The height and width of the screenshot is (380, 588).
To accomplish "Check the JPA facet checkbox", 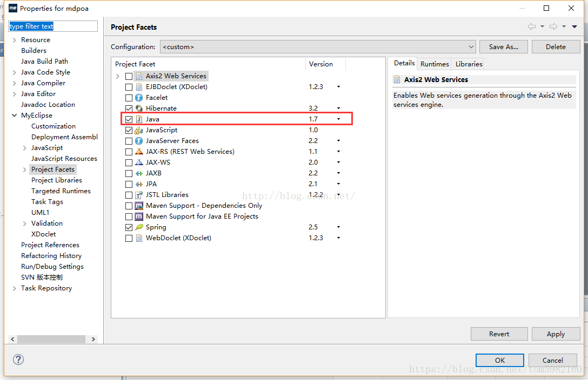I will coord(129,184).
